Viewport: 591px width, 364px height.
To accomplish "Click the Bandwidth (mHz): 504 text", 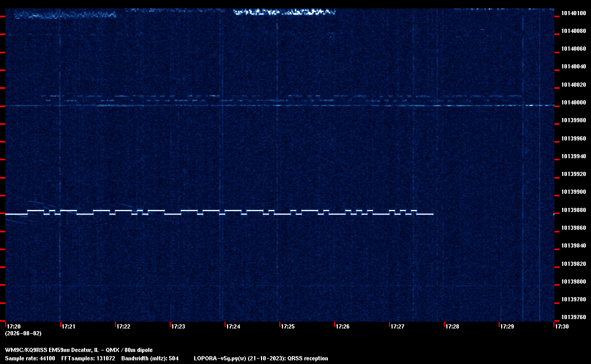I will click(150, 358).
